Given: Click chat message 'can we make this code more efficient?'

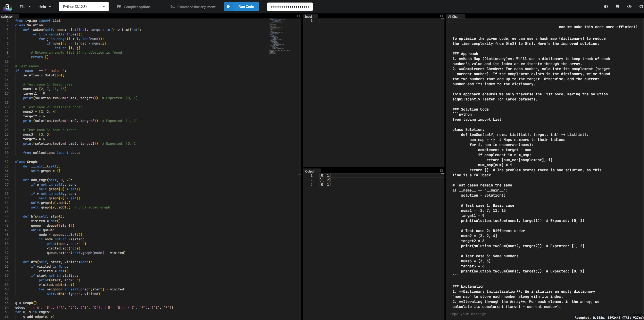Looking at the screenshot, I should click(x=598, y=27).
